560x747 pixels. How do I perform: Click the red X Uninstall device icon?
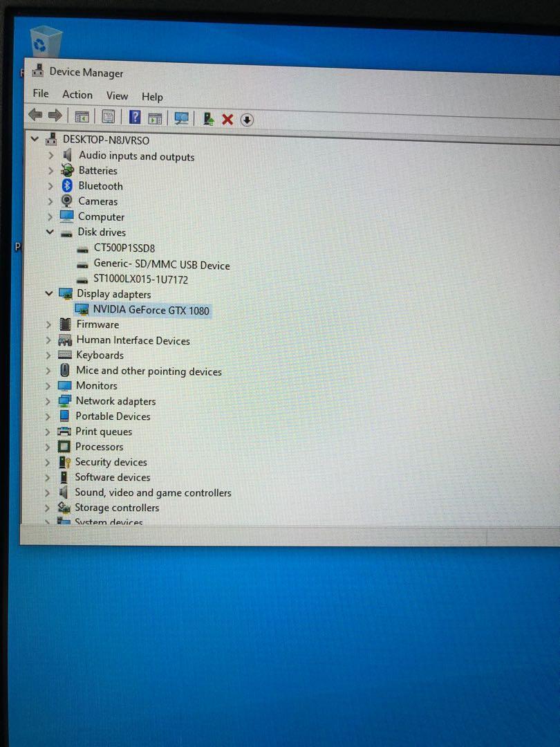point(227,120)
